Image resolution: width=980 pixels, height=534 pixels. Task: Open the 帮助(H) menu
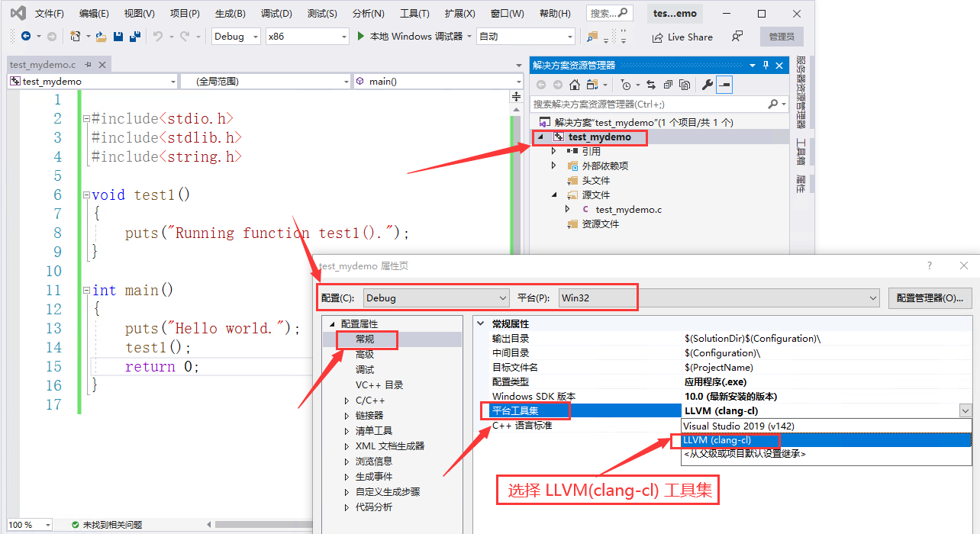click(x=555, y=14)
